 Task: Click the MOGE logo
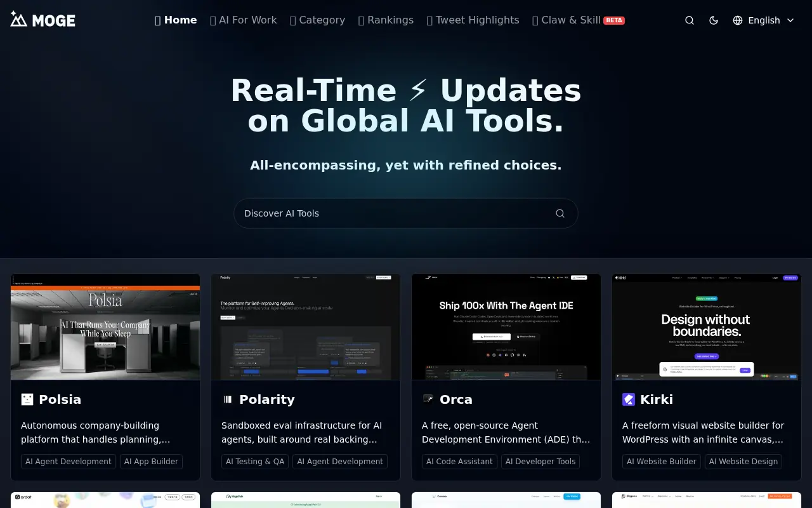(43, 20)
